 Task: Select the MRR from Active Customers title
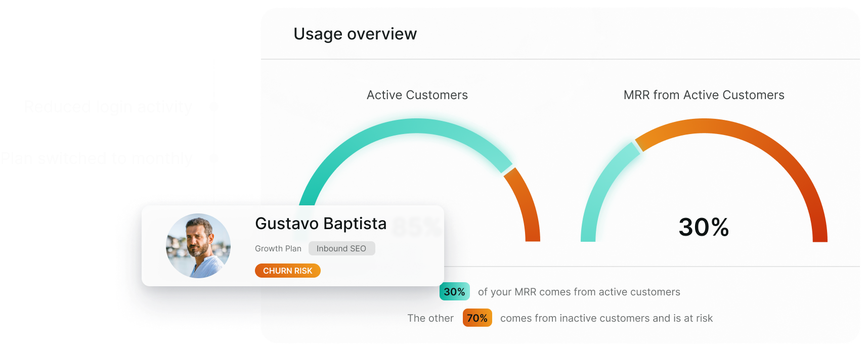pos(704,95)
